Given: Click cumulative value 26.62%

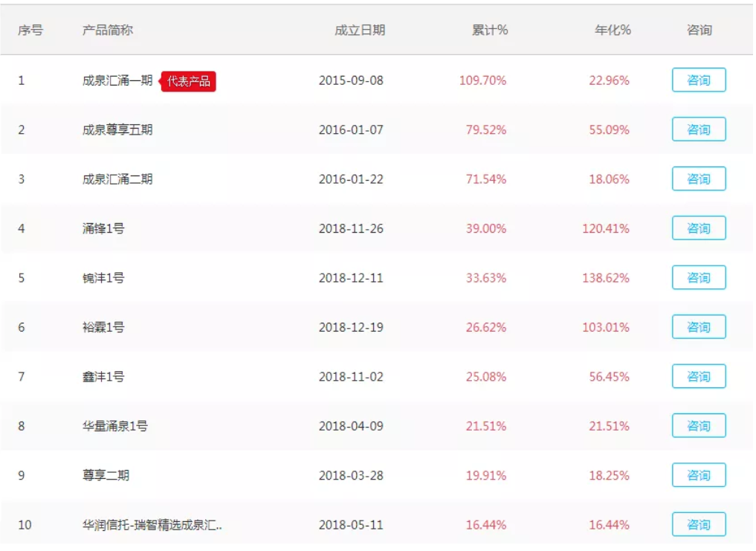Looking at the screenshot, I should [486, 327].
